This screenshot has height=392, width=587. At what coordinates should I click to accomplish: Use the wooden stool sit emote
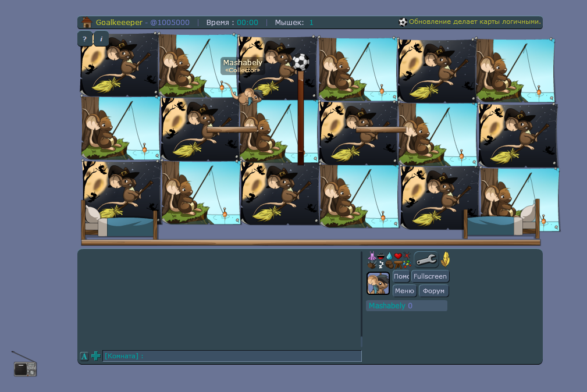[x=399, y=265]
